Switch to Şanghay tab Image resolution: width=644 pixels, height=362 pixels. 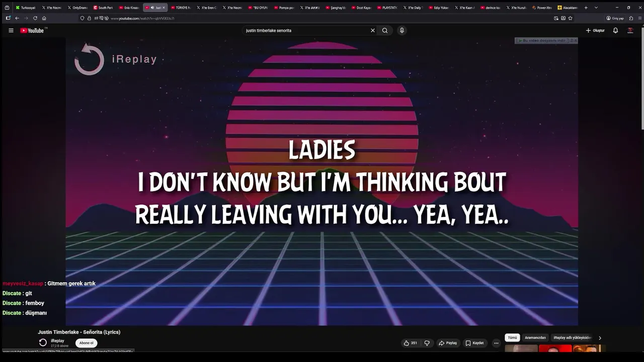pyautogui.click(x=336, y=8)
